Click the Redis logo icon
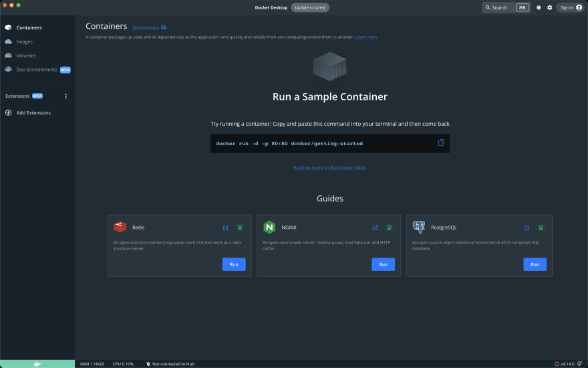This screenshot has width=588, height=368. (120, 227)
